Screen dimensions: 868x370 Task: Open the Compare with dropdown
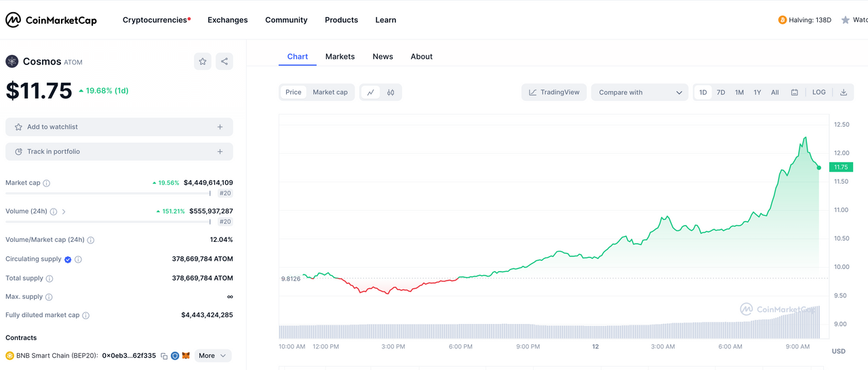pyautogui.click(x=639, y=92)
